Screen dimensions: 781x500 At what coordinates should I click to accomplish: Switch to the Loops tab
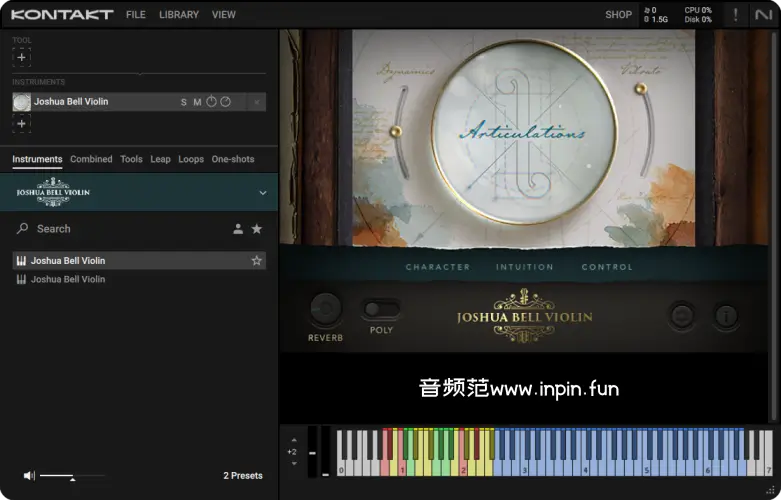(x=191, y=159)
